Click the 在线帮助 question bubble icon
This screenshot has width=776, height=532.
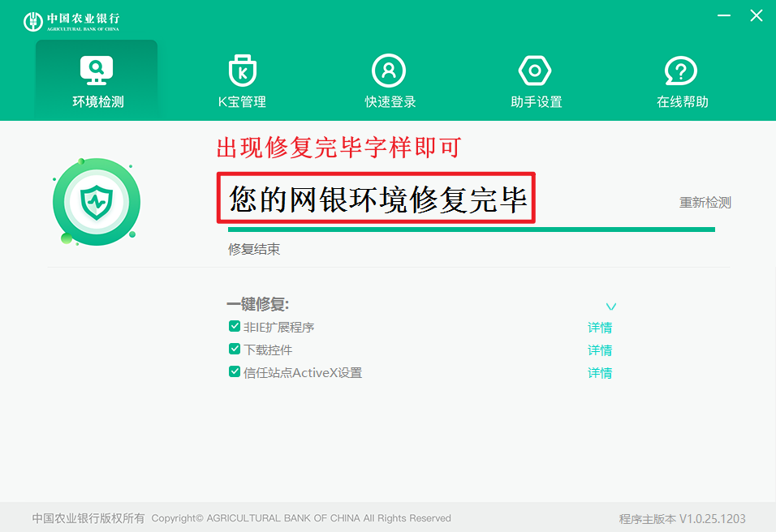681,71
